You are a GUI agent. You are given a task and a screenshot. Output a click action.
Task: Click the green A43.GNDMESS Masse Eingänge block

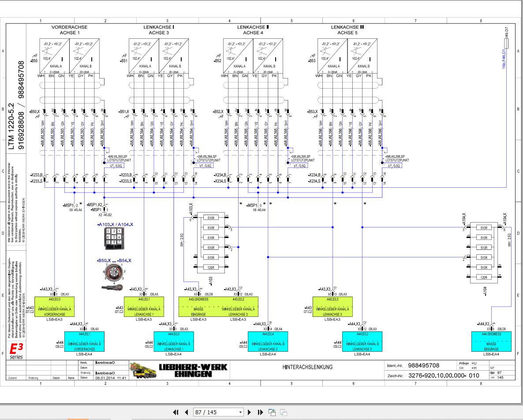198,307
